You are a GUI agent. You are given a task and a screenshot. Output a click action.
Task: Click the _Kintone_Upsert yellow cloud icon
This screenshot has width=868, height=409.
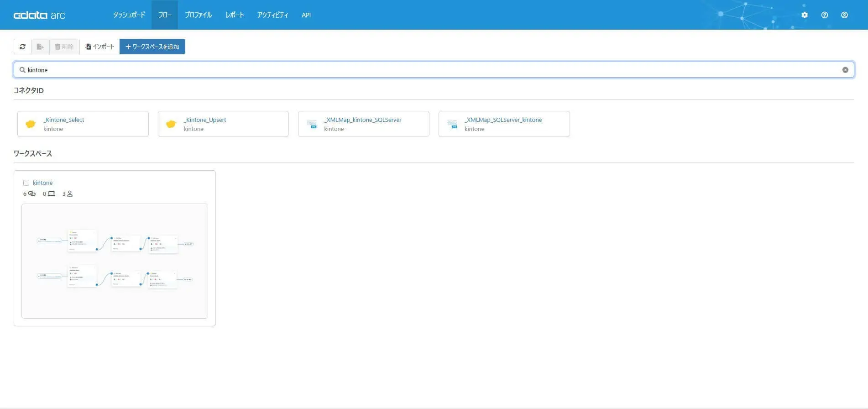171,124
